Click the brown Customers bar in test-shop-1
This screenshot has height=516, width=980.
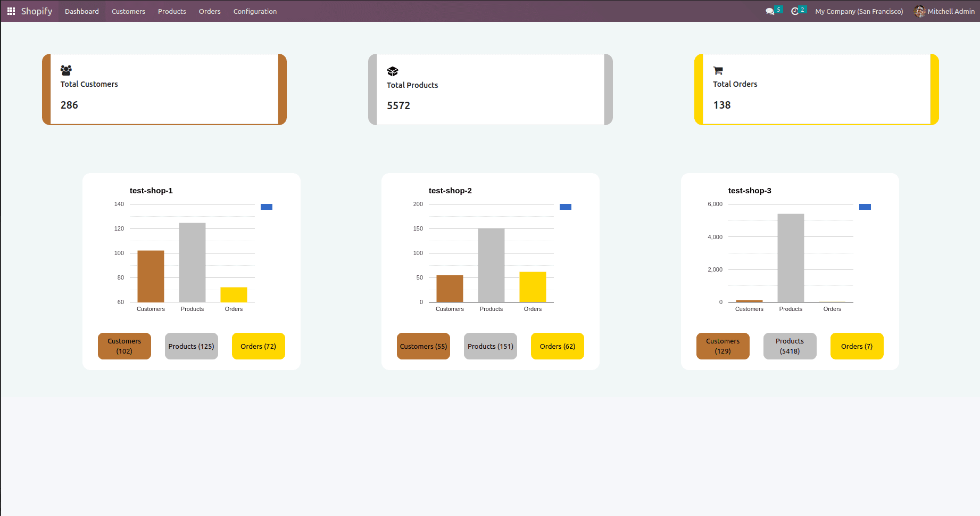click(151, 276)
